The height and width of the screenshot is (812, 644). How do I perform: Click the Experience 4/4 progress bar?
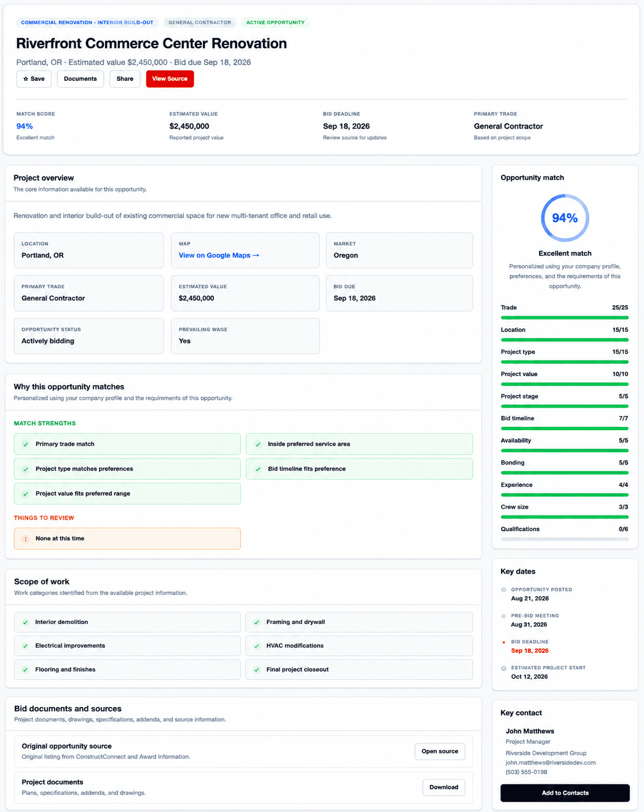click(x=564, y=495)
